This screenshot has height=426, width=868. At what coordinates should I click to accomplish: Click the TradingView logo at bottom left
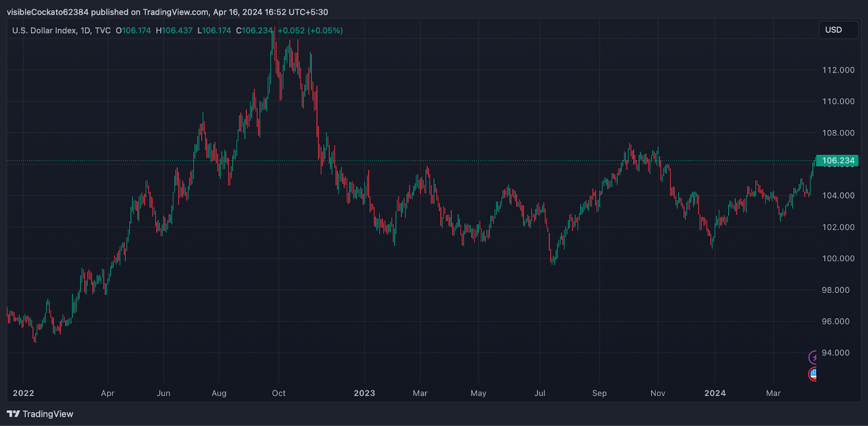tap(40, 414)
